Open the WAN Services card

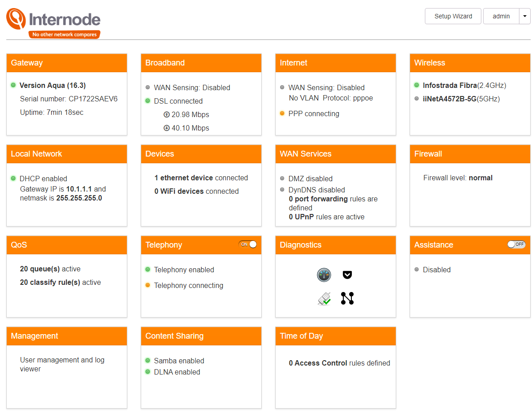pos(336,185)
